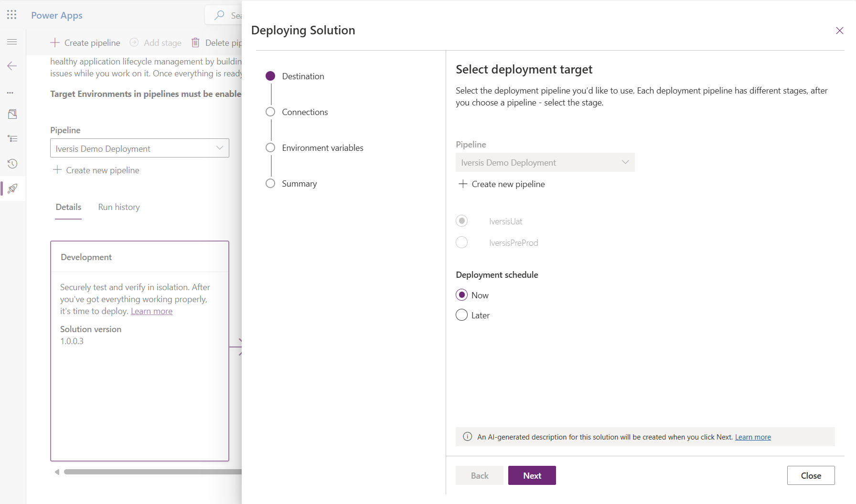
Task: Click the Next button
Action: (x=532, y=475)
